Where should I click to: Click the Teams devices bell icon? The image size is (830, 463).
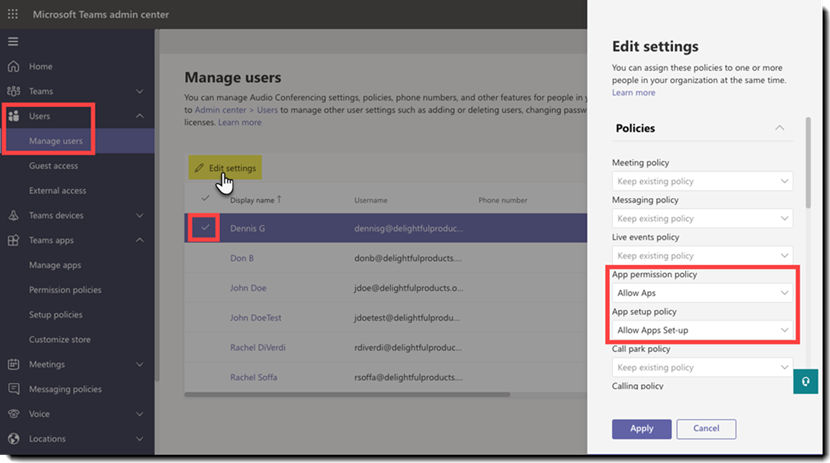(14, 215)
